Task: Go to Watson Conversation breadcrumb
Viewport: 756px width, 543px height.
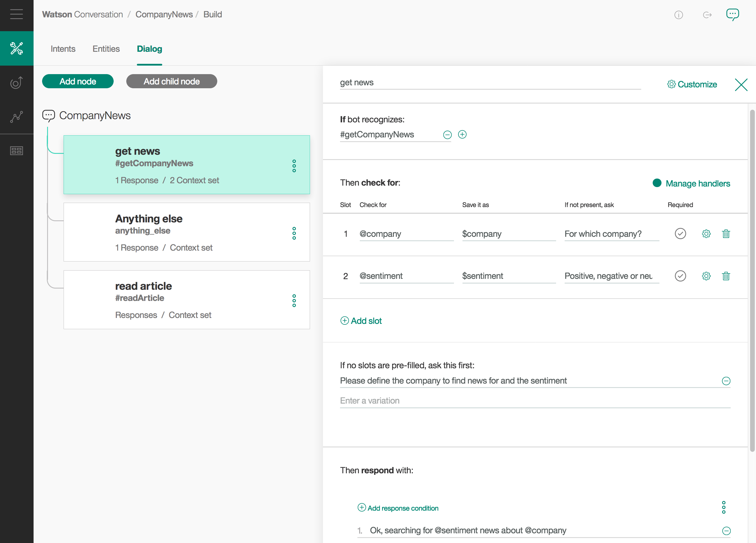Action: (x=82, y=14)
